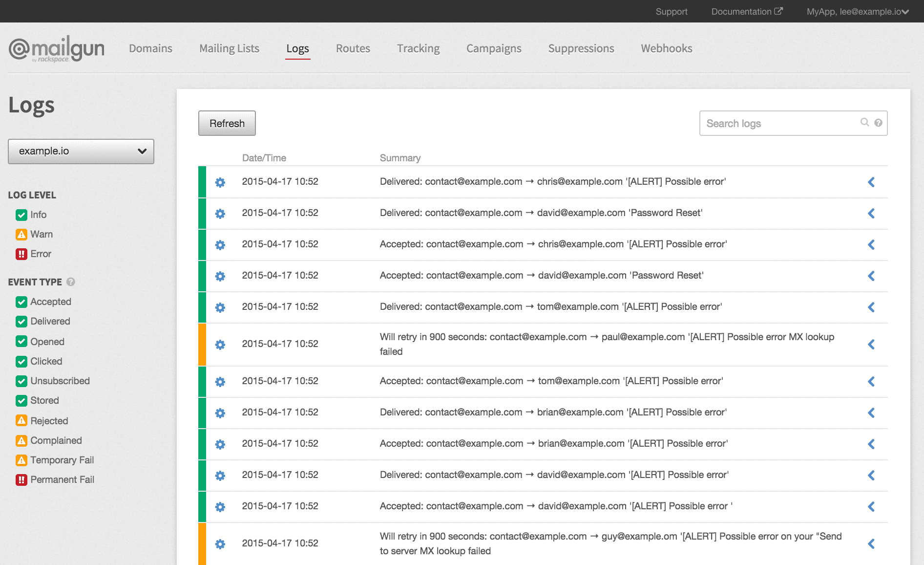Switch to the Webhooks tab

point(666,48)
